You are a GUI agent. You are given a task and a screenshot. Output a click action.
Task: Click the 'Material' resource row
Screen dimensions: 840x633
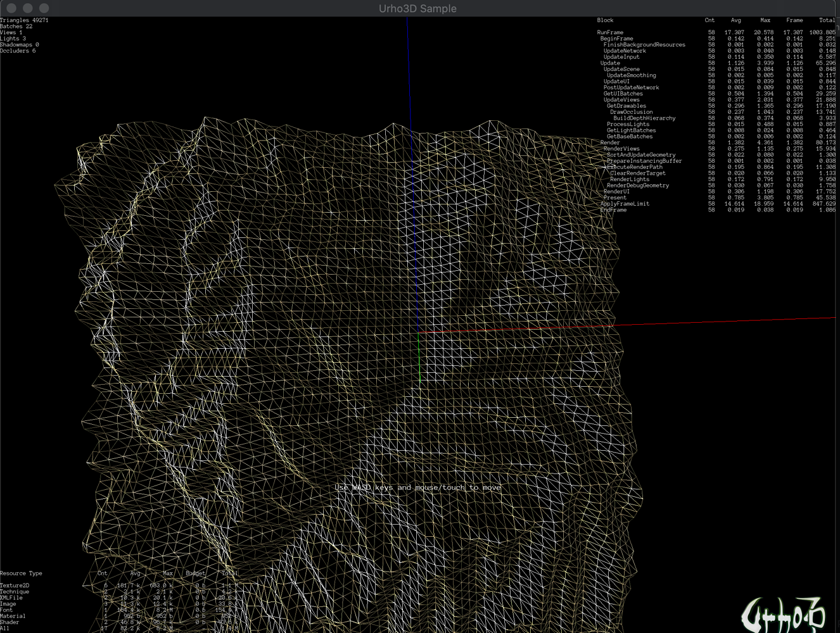(119, 616)
